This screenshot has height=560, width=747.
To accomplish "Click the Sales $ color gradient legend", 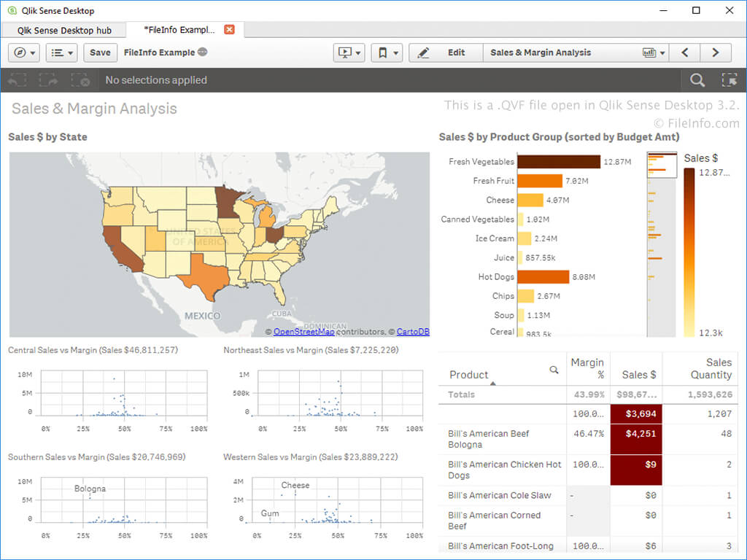I will pyautogui.click(x=689, y=252).
